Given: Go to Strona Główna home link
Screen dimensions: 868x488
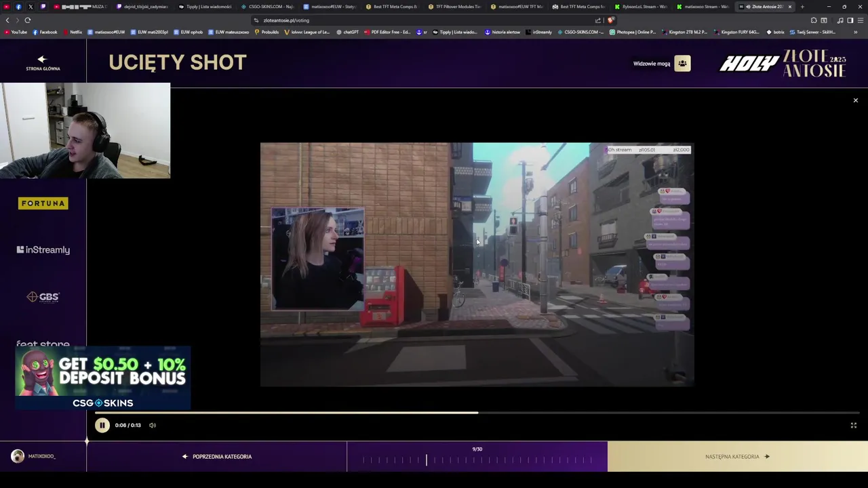Looking at the screenshot, I should [43, 64].
